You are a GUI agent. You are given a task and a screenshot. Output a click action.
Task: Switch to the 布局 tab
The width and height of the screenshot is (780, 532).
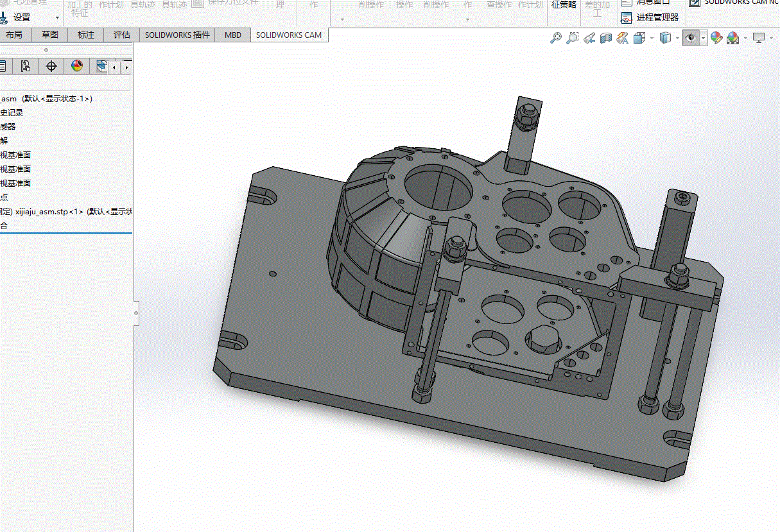14,35
